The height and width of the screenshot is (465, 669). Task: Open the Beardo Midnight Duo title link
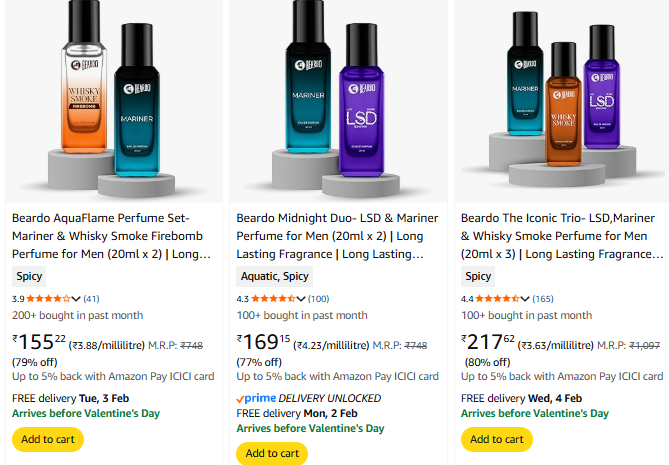[336, 236]
